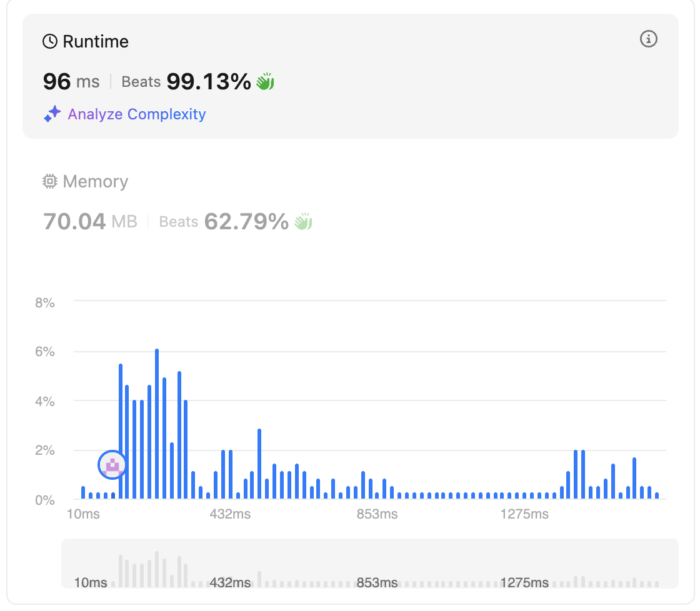Click green clapping hands next to 99.13%
This screenshot has width=700, height=611.
(266, 81)
